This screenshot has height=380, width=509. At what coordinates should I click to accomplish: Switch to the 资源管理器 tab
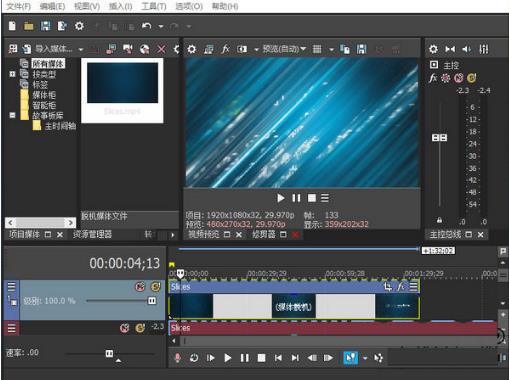(x=92, y=234)
